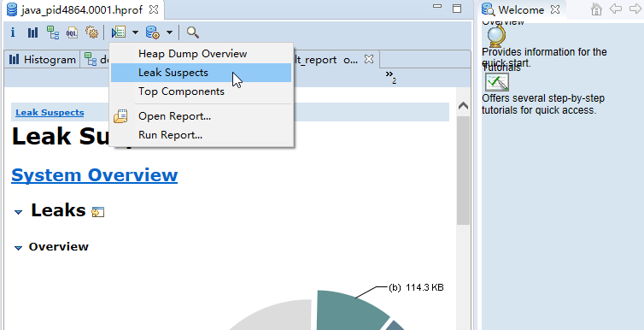This screenshot has height=330, width=644.
Task: Open the thread overview gear icon
Action: tap(91, 32)
